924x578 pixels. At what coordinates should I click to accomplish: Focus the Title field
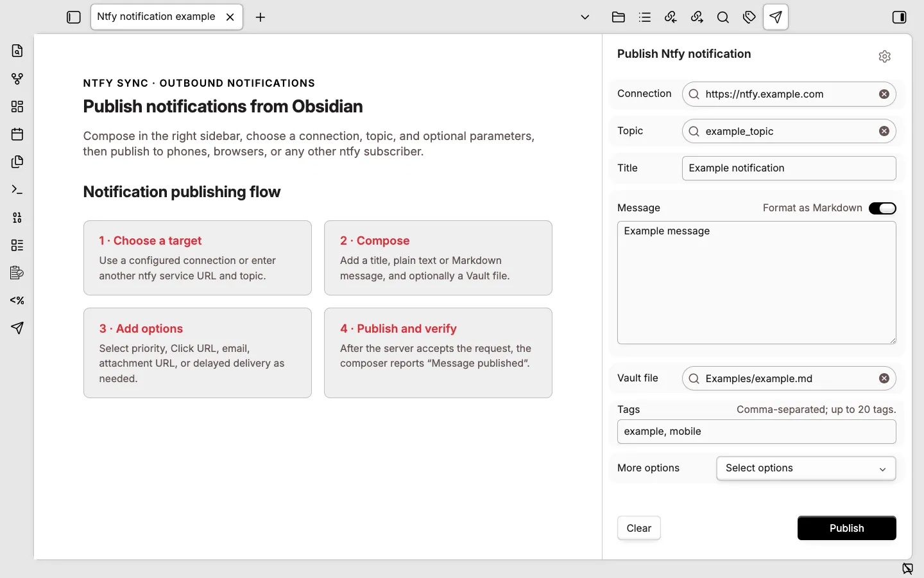[x=789, y=168]
